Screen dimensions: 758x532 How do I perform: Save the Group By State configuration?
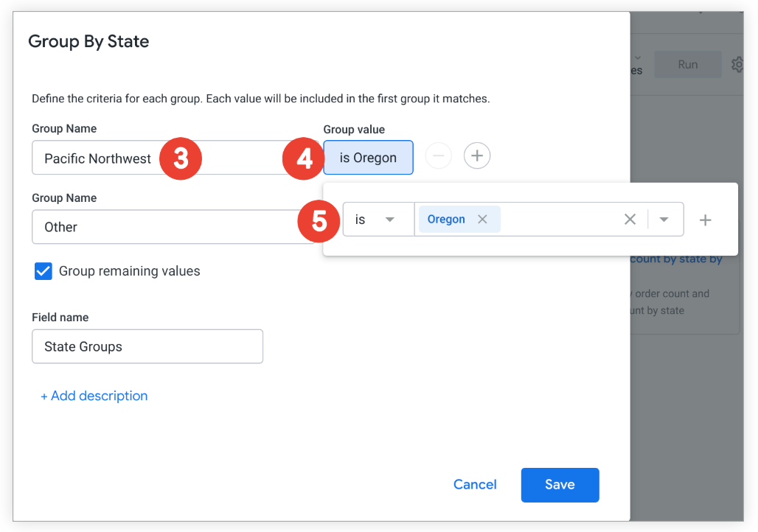[x=560, y=485]
